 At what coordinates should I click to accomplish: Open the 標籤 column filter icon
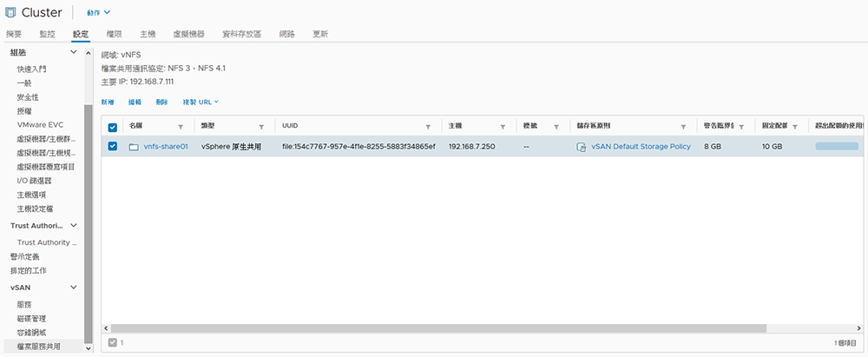click(556, 127)
